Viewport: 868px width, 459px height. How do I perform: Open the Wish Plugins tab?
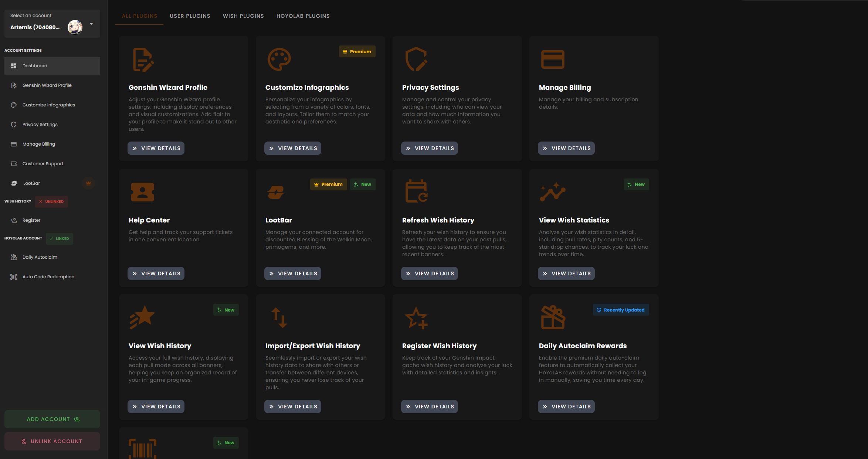[243, 16]
